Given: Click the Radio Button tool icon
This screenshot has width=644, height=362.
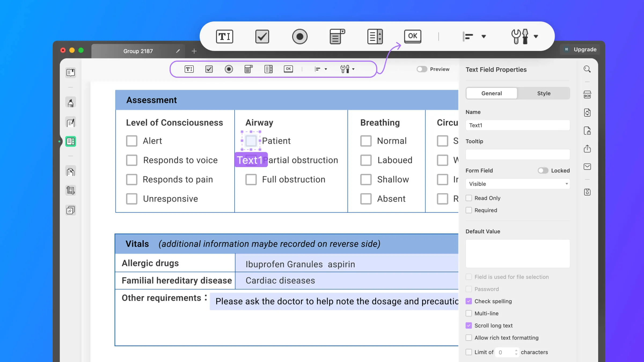Looking at the screenshot, I should (229, 69).
